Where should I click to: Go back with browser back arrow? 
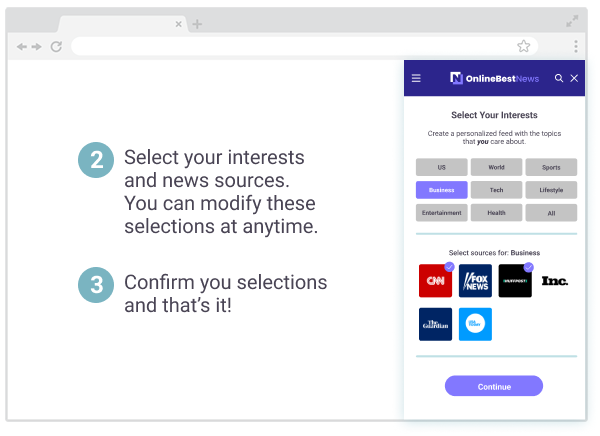(x=21, y=46)
